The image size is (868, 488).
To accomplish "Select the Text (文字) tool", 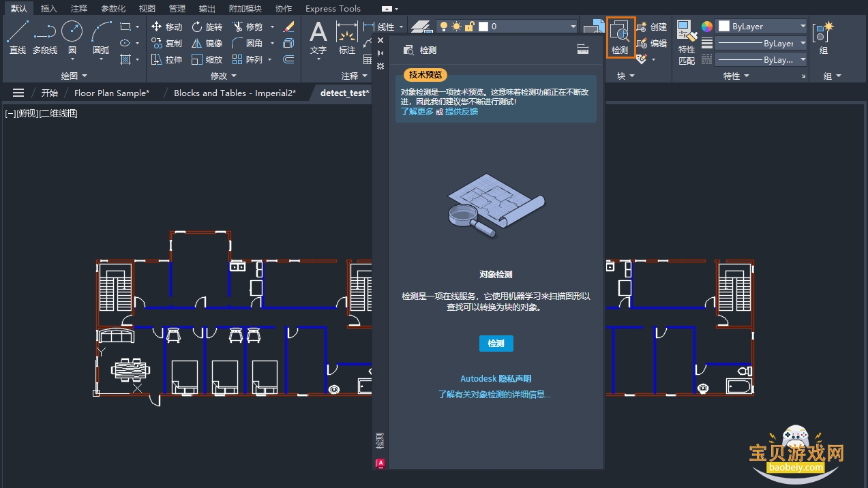I will 318,37.
